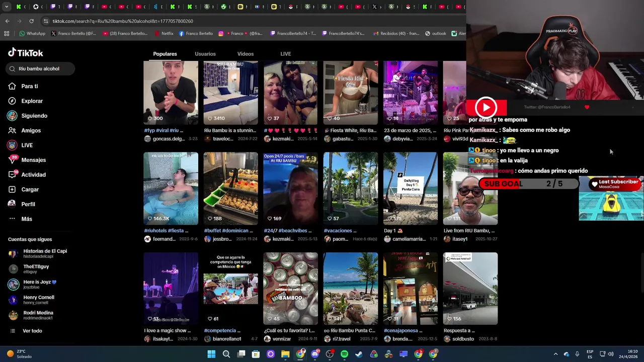Click the red play button on the stream overlay

pyautogui.click(x=486, y=107)
